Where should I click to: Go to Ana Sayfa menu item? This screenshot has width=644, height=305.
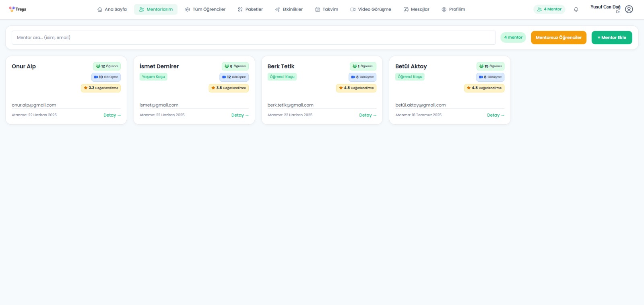coord(112,9)
